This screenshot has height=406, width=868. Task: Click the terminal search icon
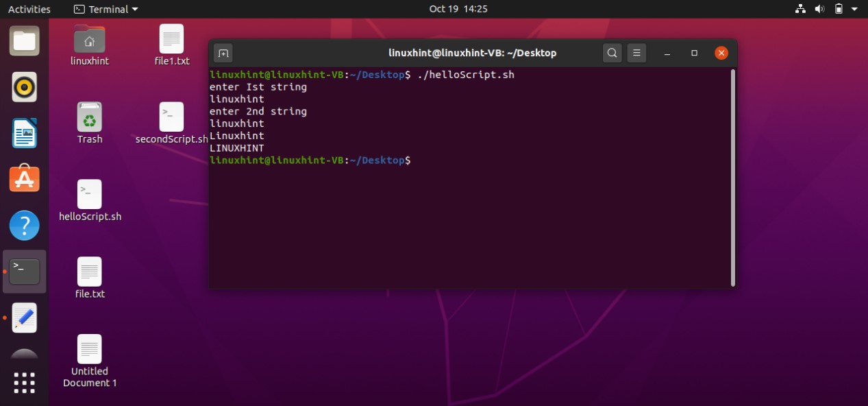pyautogui.click(x=612, y=53)
